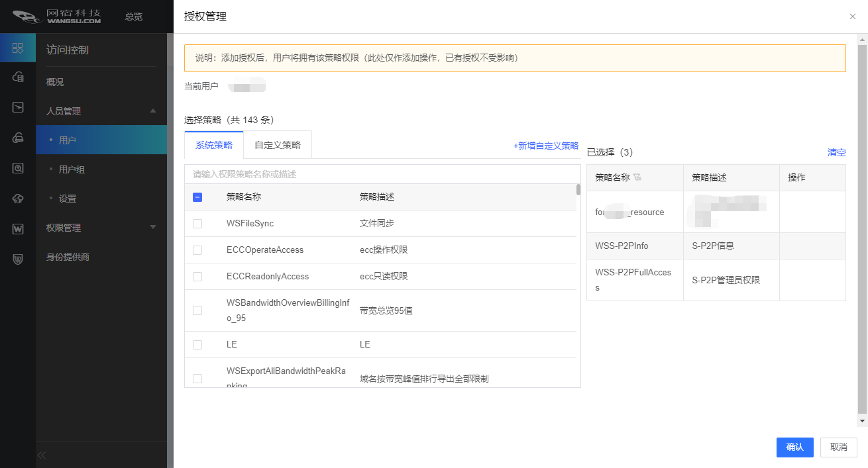Click the +新增自定义策略 link

pyautogui.click(x=546, y=146)
